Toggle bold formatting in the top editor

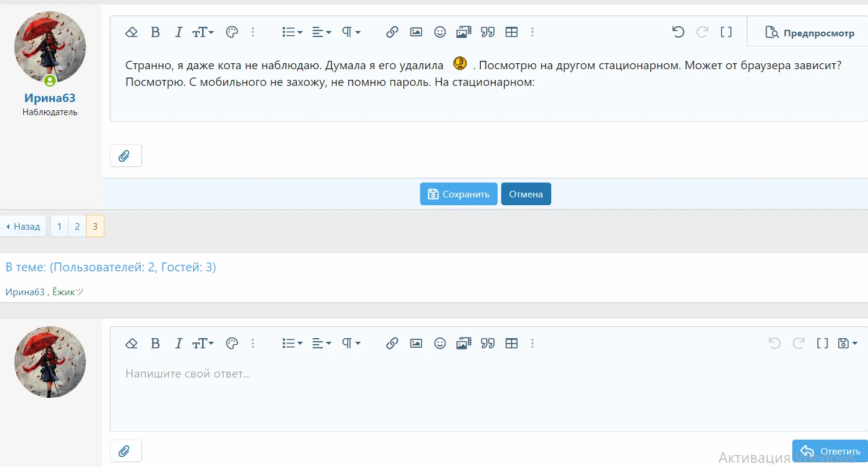click(x=156, y=32)
